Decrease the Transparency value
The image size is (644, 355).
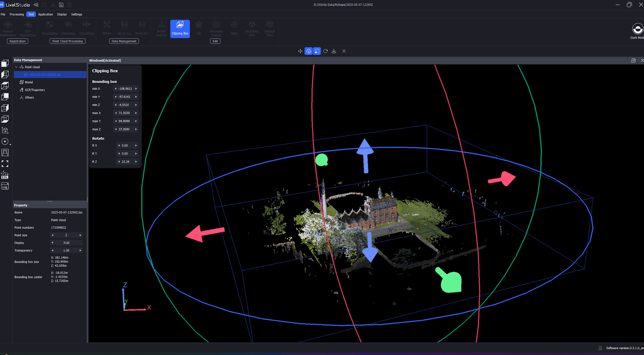(x=52, y=251)
